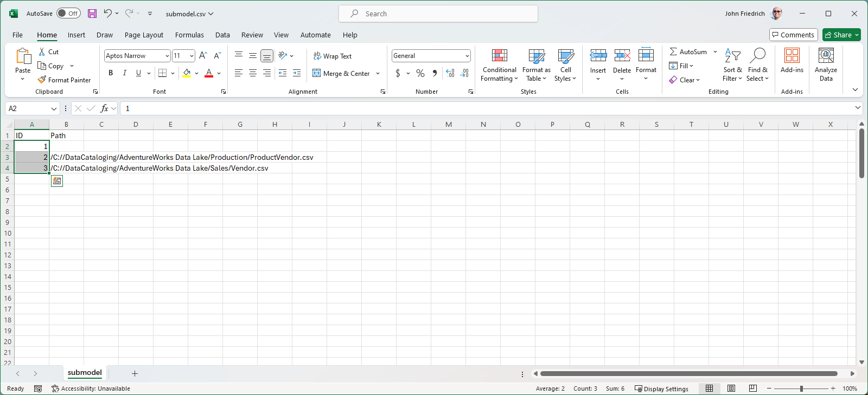Click the zoom slider in the status bar
This screenshot has height=395, width=868.
click(801, 388)
